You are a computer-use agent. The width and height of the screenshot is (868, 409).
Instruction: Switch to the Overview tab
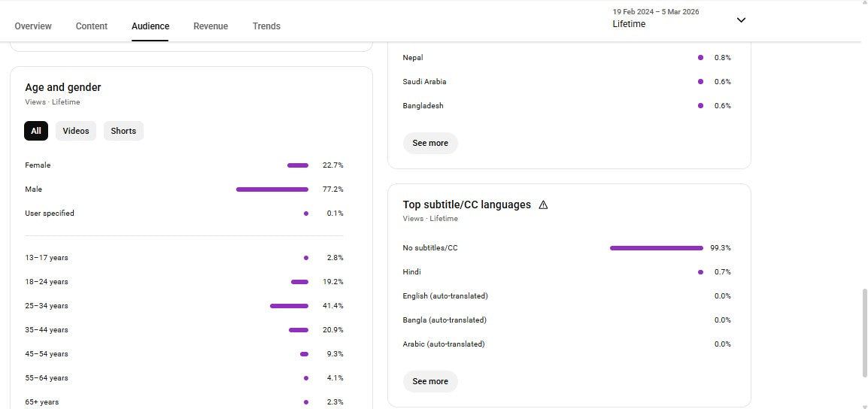coord(33,26)
